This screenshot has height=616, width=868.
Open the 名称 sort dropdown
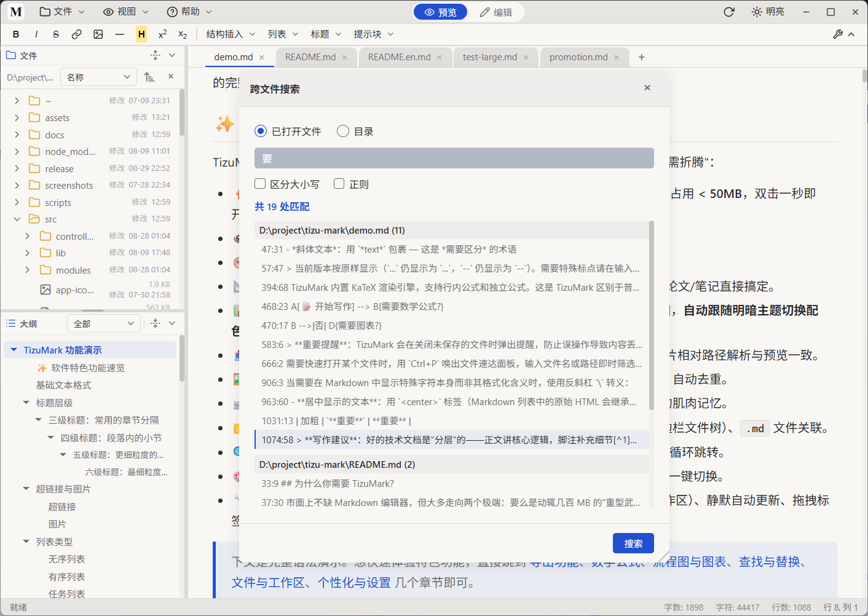[98, 77]
